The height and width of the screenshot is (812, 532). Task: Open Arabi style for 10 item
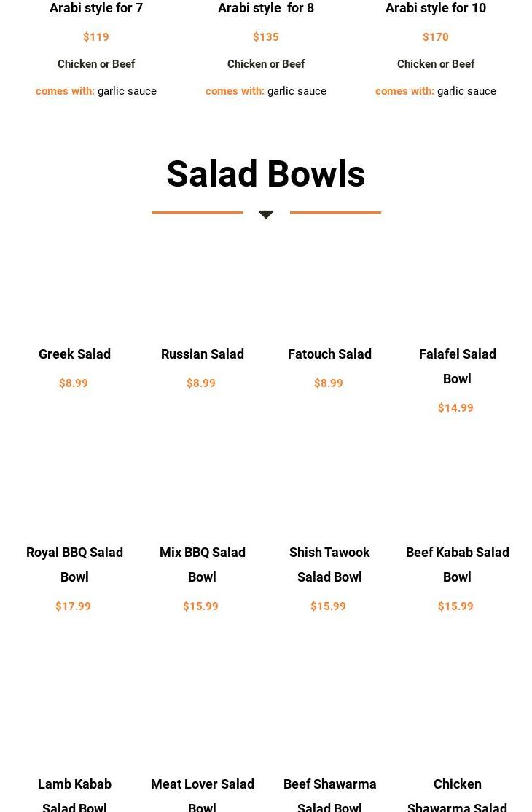[x=436, y=8]
